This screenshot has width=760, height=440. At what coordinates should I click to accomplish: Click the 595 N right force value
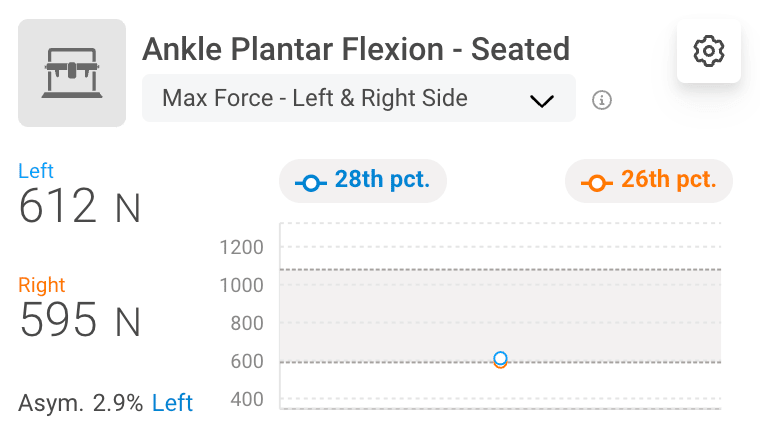(x=79, y=320)
